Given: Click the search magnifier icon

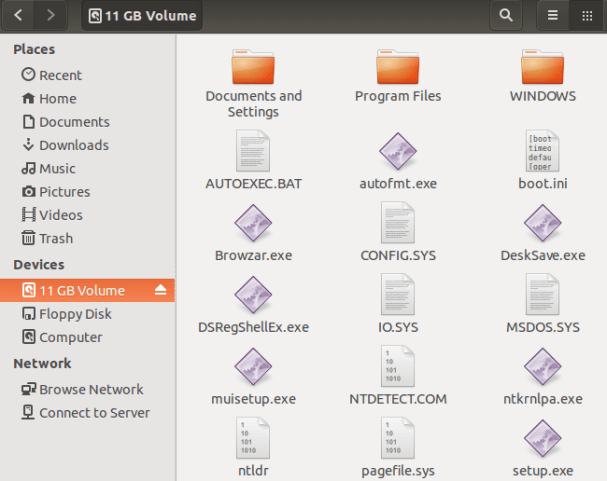Looking at the screenshot, I should 506,15.
